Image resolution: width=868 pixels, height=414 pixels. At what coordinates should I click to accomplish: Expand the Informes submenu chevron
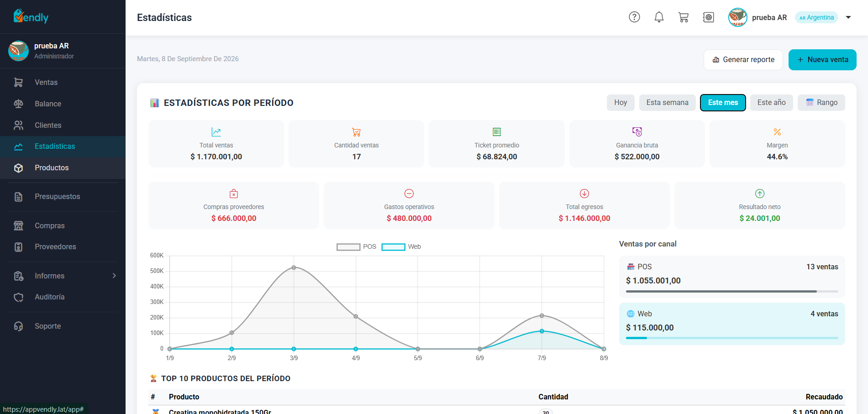click(114, 276)
